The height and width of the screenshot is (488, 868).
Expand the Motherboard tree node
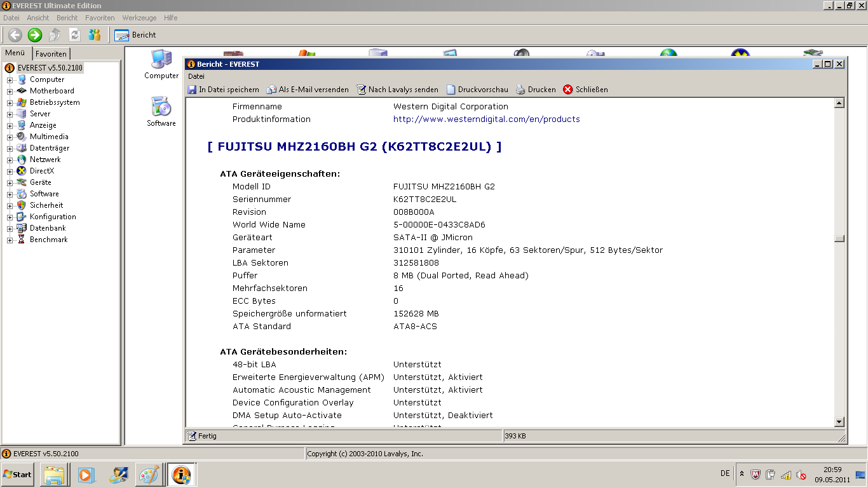10,91
